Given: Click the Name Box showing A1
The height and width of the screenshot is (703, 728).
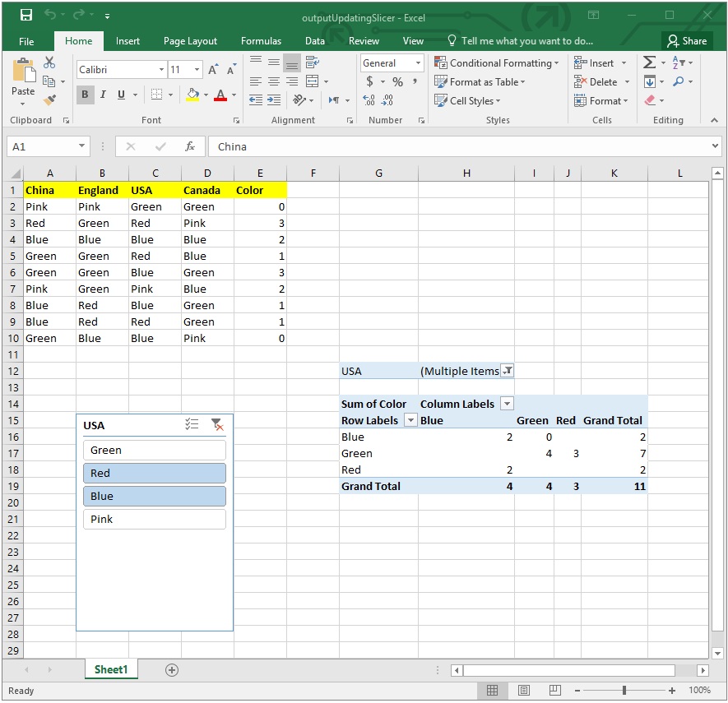Looking at the screenshot, I should (41, 146).
